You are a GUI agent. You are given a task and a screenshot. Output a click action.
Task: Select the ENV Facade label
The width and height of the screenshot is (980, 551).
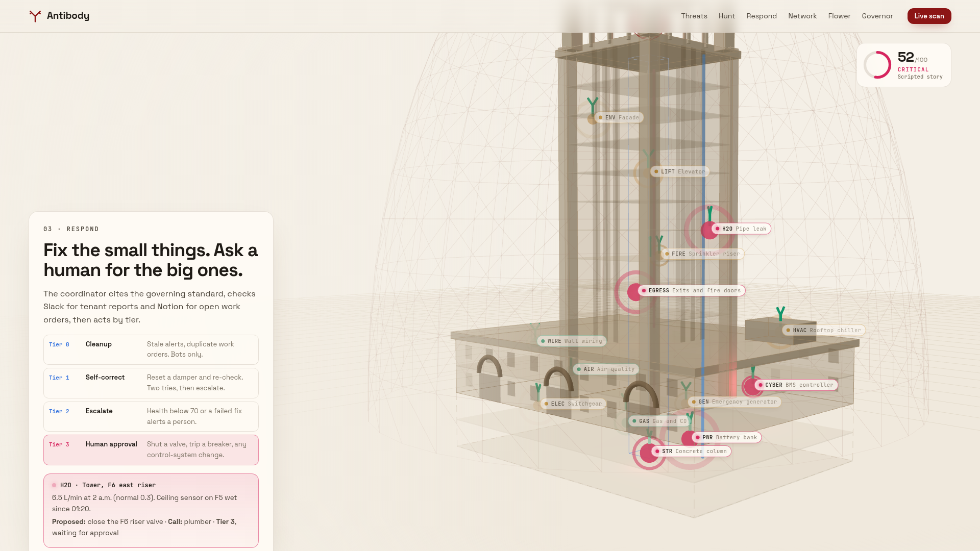[x=619, y=117]
